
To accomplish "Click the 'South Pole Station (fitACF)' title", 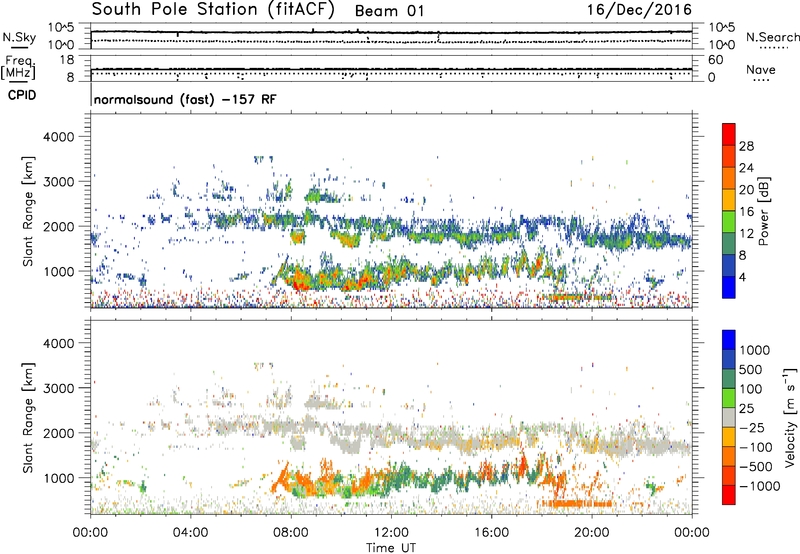I will 213,10.
